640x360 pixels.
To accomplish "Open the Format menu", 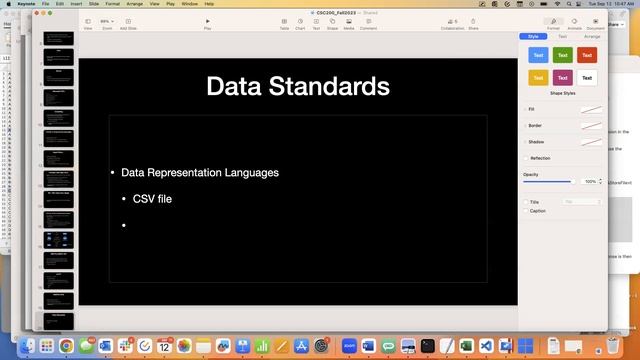I will coord(113,4).
